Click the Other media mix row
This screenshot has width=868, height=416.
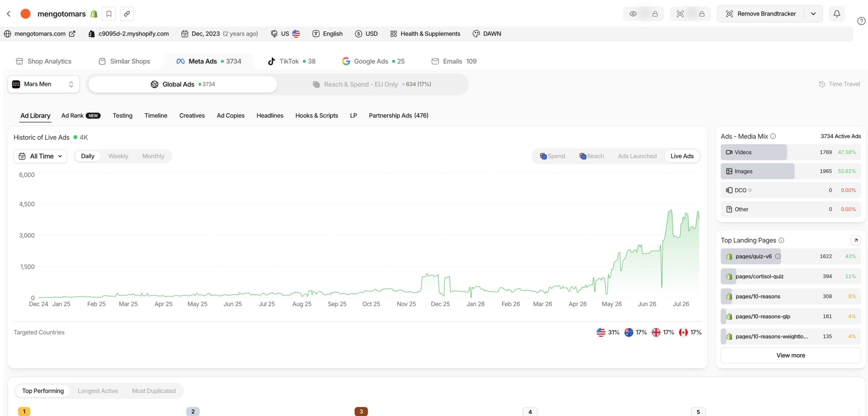[x=790, y=209]
